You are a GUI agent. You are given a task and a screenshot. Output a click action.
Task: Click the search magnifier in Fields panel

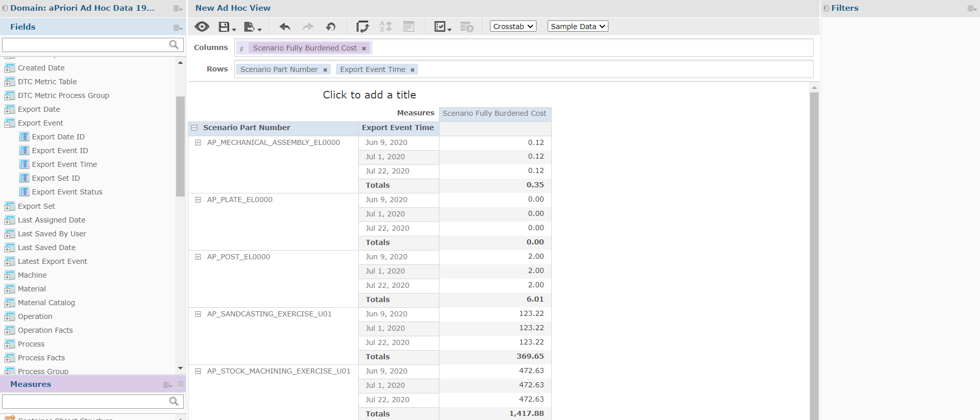pyautogui.click(x=174, y=45)
